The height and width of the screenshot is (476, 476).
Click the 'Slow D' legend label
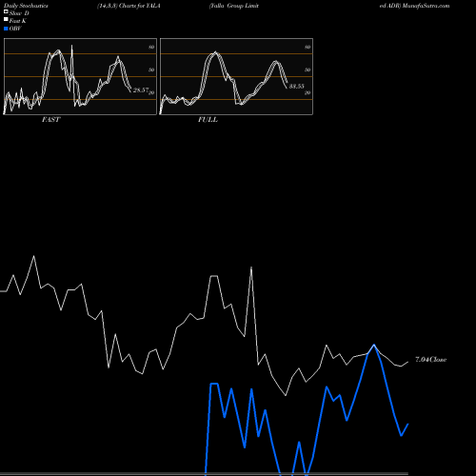coord(19,13)
